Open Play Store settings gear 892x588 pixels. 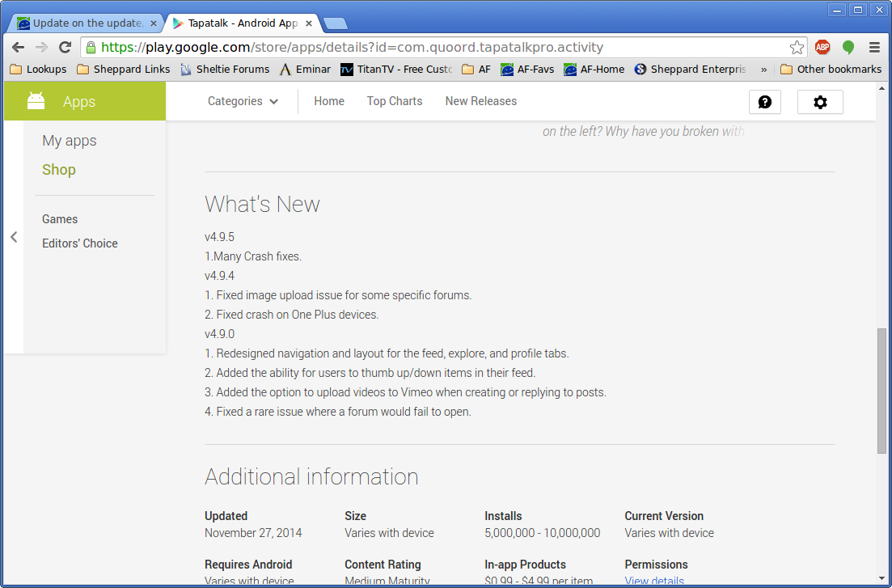click(820, 102)
